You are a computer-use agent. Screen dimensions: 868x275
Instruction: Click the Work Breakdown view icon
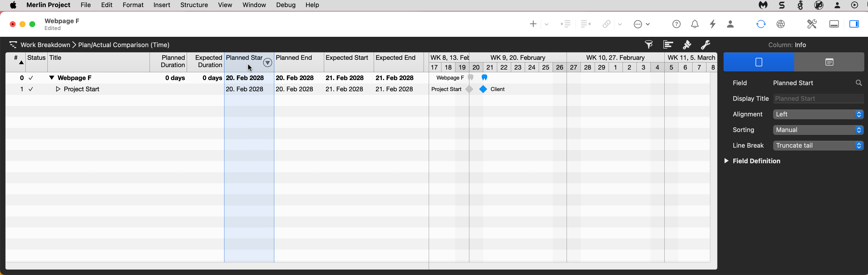coord(13,45)
